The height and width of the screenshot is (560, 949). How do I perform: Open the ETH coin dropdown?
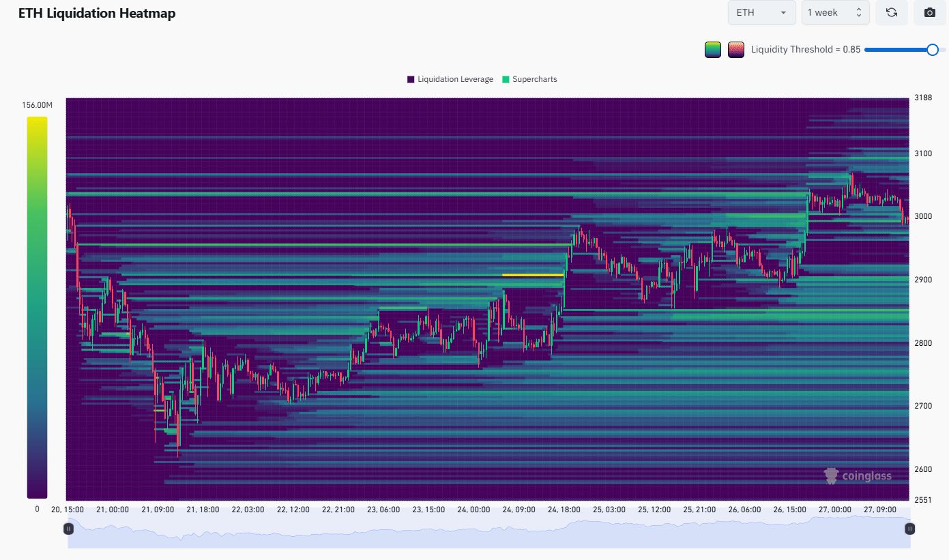762,12
